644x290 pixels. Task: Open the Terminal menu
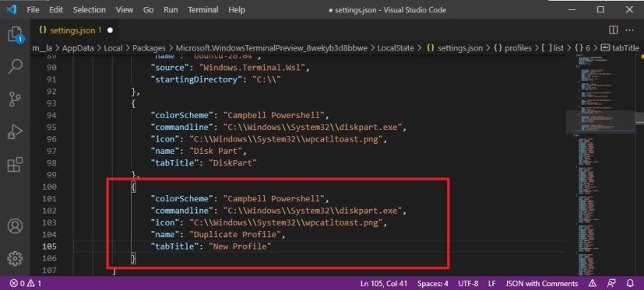coord(203,9)
